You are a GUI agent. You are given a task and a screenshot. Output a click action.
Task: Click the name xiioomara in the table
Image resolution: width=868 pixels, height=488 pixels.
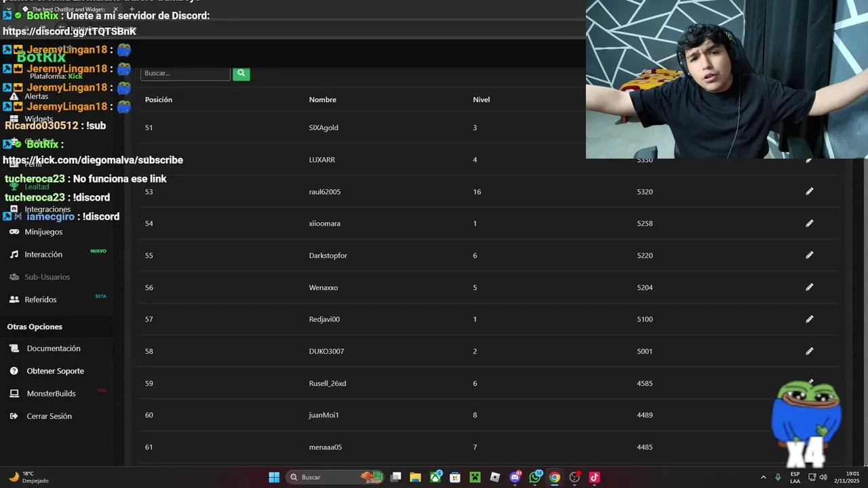[325, 224]
